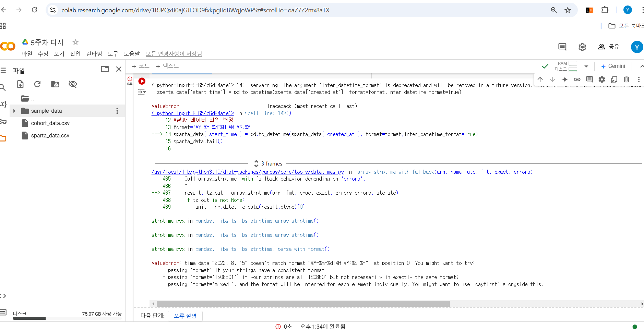Open ipython-input-9 traceback link
The image size is (644, 330).
(193, 113)
